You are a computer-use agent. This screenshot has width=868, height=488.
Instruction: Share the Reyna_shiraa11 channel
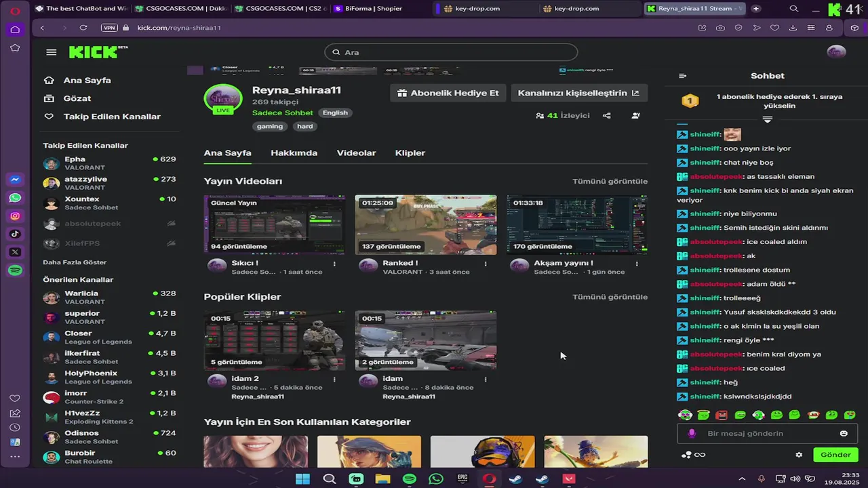pyautogui.click(x=607, y=116)
